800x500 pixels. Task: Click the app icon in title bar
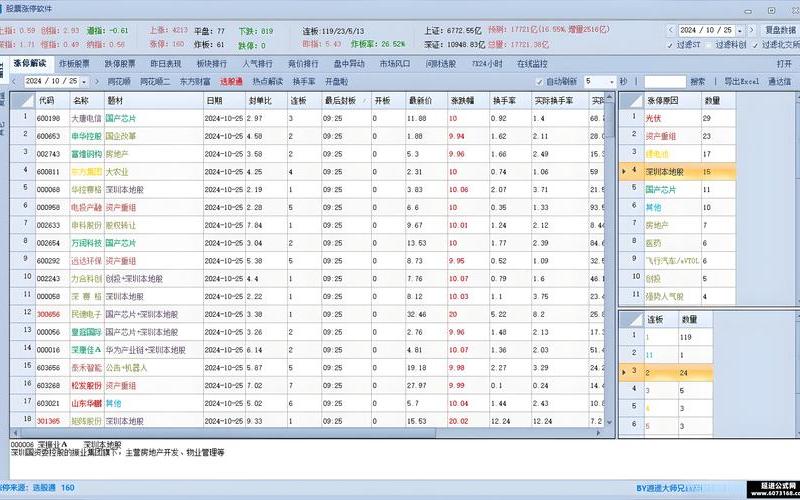click(x=2, y=9)
